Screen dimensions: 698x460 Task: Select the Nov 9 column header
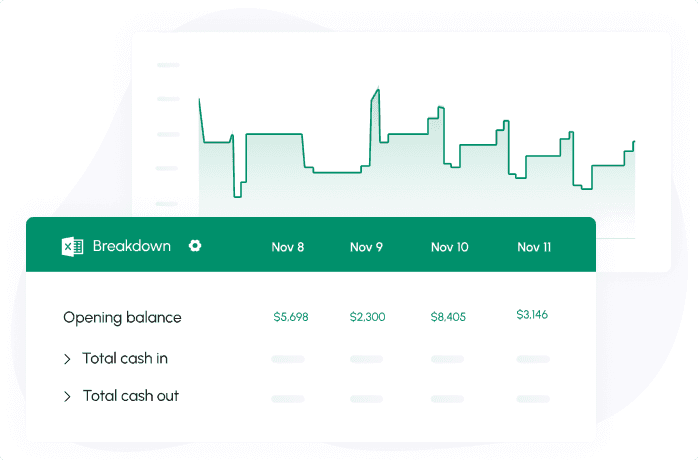366,247
